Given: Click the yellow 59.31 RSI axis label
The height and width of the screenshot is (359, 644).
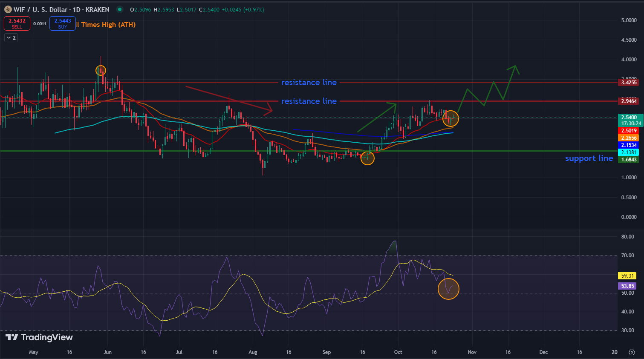Looking at the screenshot, I should [628, 276].
